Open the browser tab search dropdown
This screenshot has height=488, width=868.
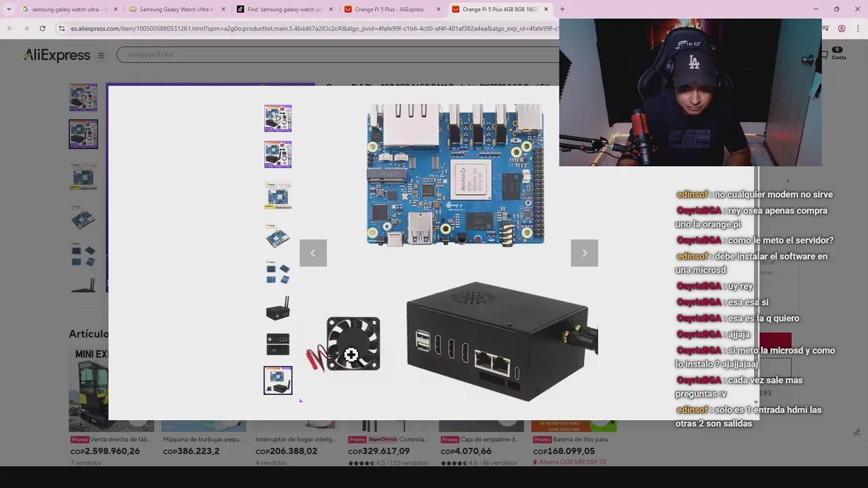coord(9,9)
